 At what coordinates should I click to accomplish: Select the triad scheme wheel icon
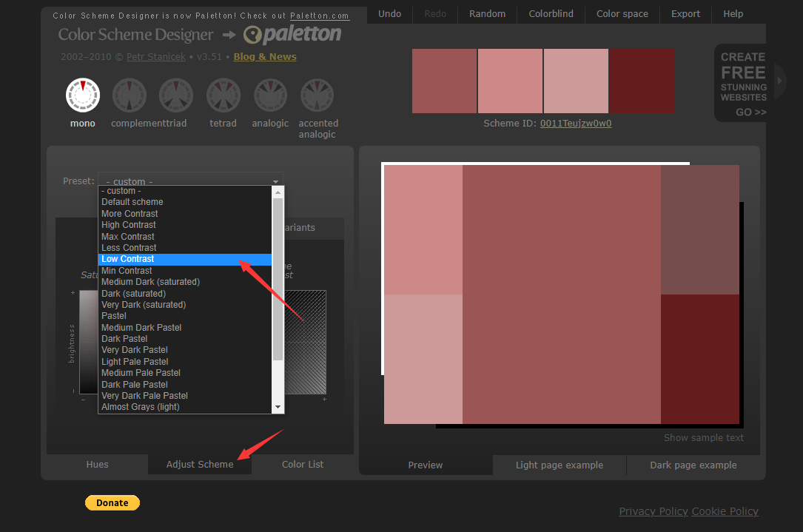click(x=176, y=95)
